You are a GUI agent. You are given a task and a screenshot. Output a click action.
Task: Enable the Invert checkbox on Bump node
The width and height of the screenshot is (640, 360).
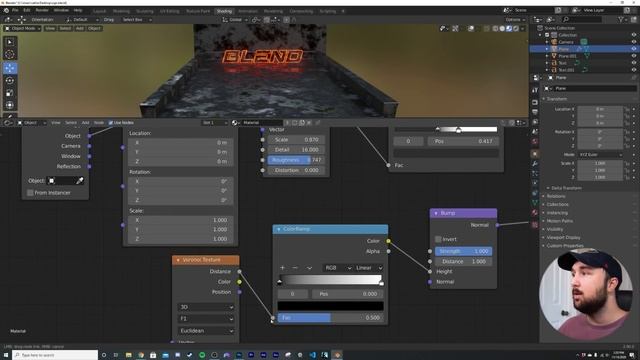click(438, 239)
